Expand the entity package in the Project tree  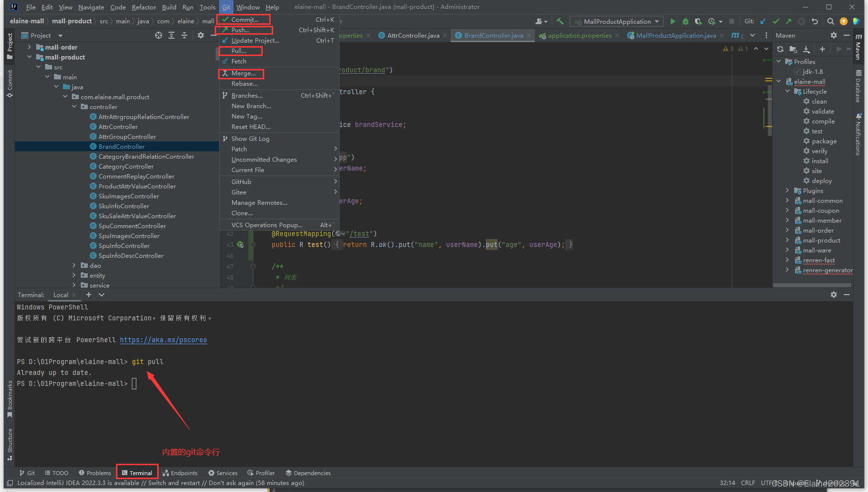[74, 275]
